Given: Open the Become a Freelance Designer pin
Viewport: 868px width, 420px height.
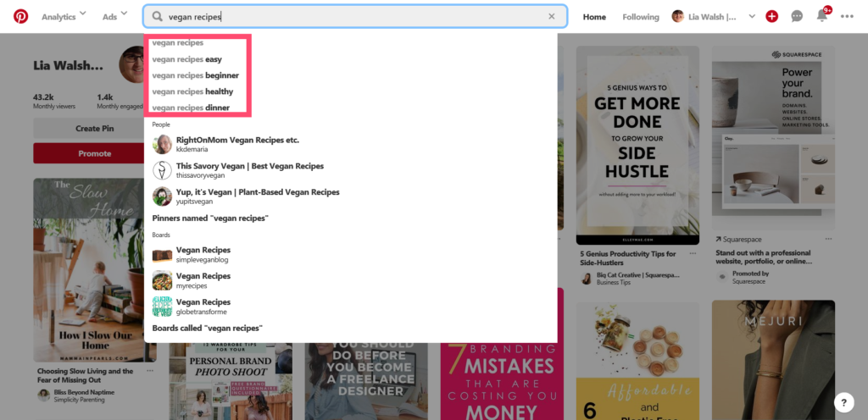Looking at the screenshot, I should click(366, 381).
